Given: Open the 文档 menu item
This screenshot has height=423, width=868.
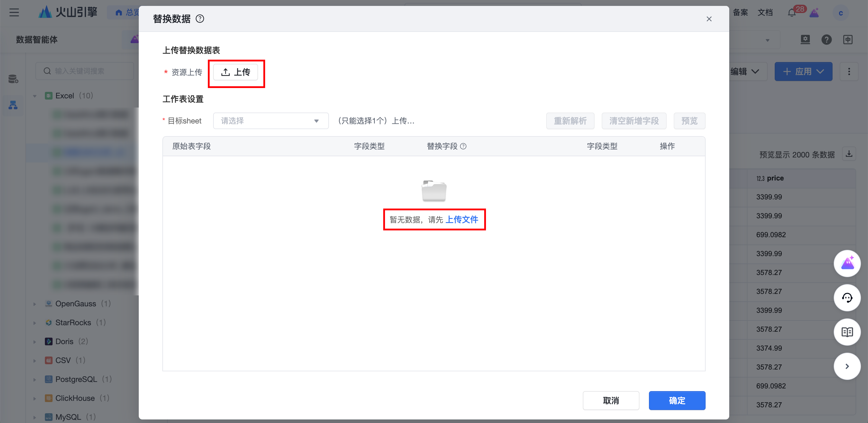Looking at the screenshot, I should (765, 13).
